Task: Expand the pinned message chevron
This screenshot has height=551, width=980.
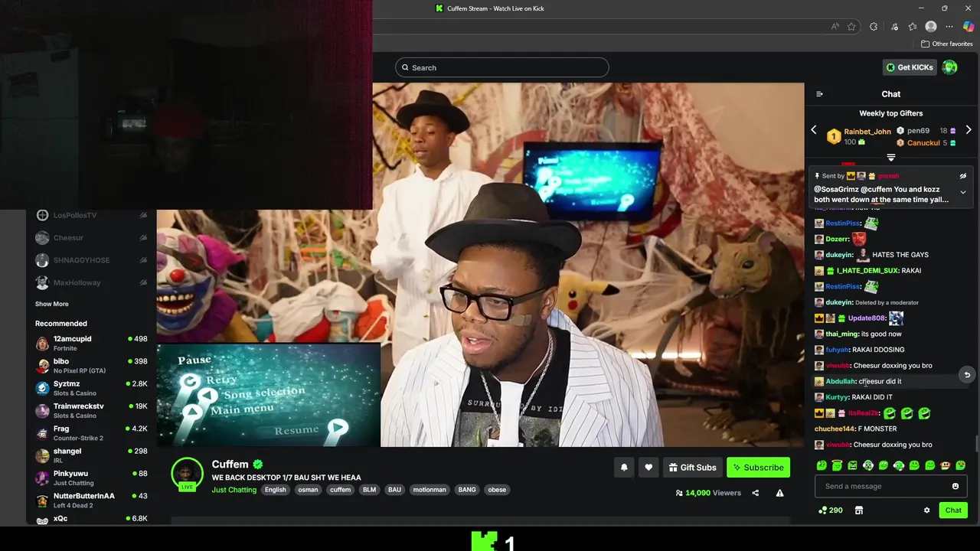Action: [x=963, y=192]
